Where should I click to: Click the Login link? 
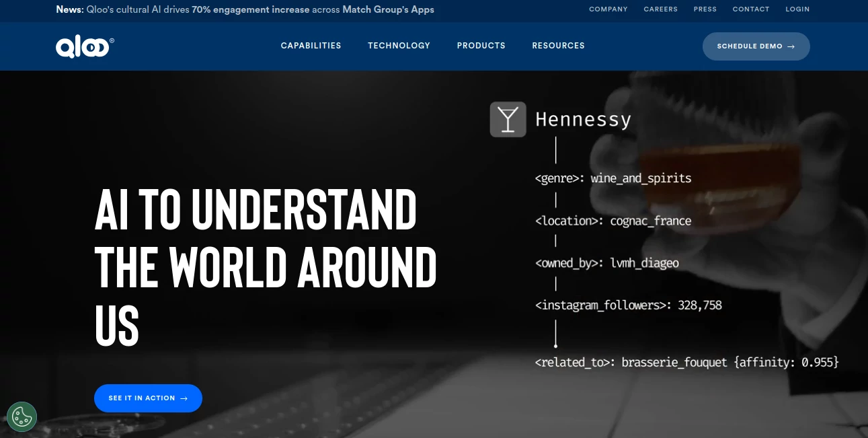pyautogui.click(x=797, y=9)
